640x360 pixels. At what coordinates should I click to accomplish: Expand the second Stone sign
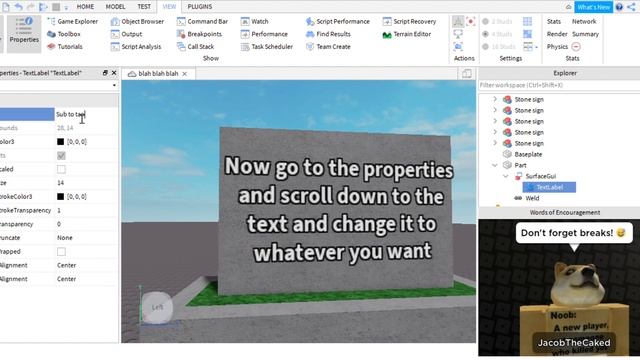[x=495, y=110]
